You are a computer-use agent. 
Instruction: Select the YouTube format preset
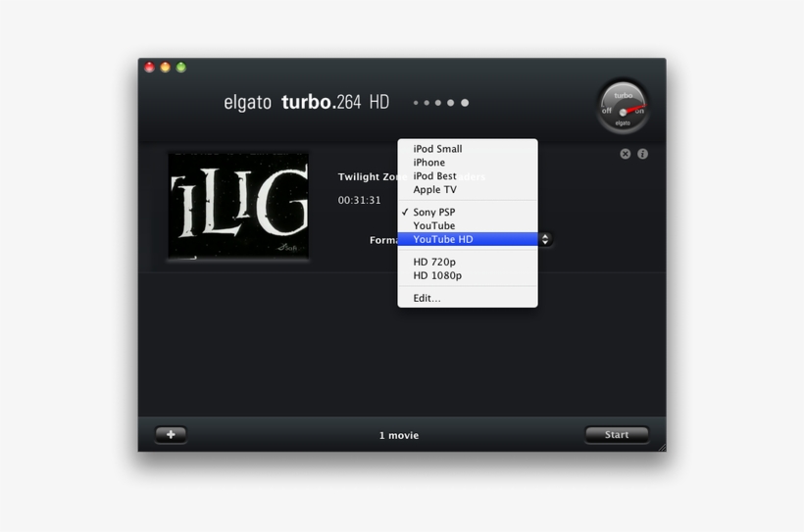433,225
